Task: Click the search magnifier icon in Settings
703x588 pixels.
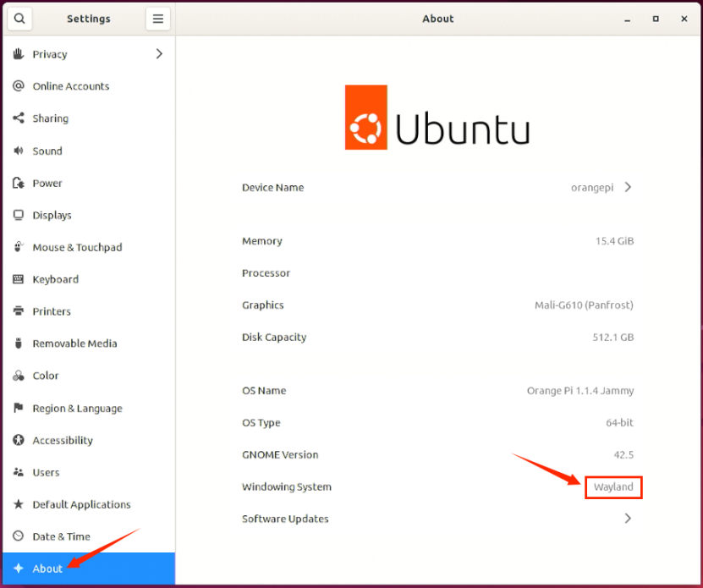Action: click(19, 19)
